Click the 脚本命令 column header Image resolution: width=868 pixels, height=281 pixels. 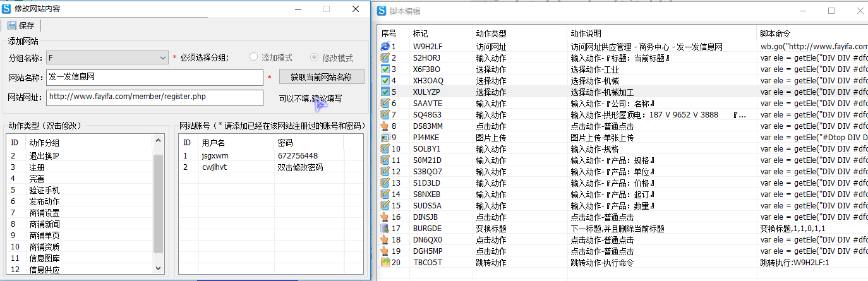775,33
